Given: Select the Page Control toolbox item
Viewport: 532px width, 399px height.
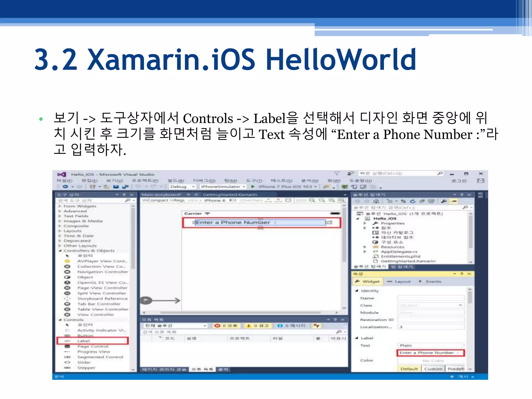Looking at the screenshot, I should pyautogui.click(x=92, y=346).
